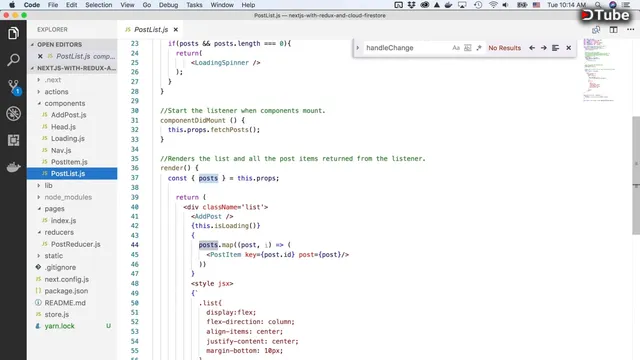The height and width of the screenshot is (360, 640).
Task: Toggle Match Case in find widget
Action: pos(456,48)
